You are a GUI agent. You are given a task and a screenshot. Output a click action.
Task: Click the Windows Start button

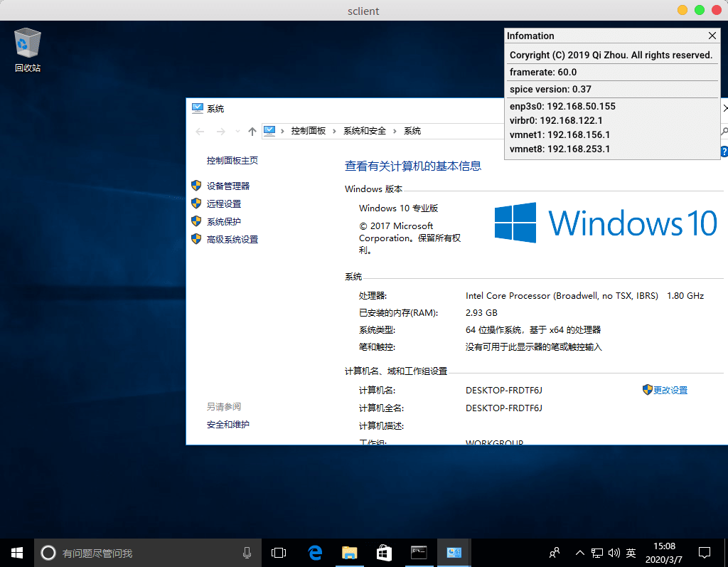(x=17, y=552)
